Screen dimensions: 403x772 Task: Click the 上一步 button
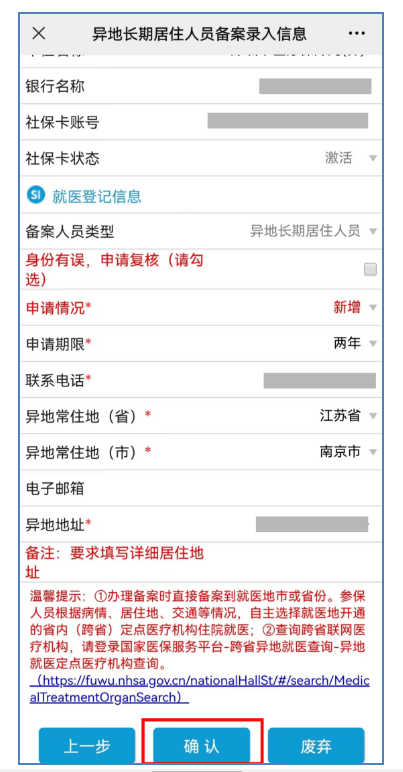(x=87, y=746)
